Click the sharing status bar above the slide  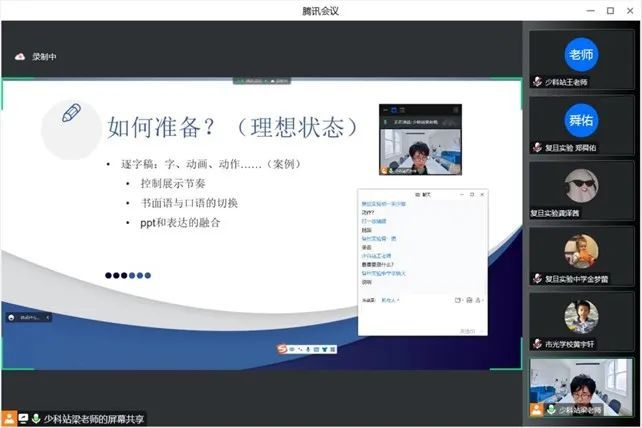[x=262, y=81]
